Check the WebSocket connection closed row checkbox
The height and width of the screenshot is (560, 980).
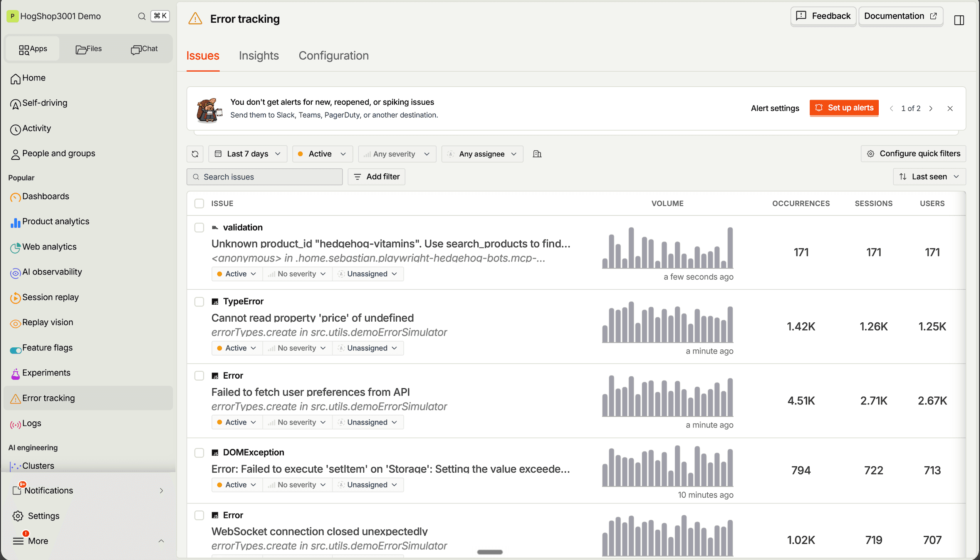tap(199, 515)
